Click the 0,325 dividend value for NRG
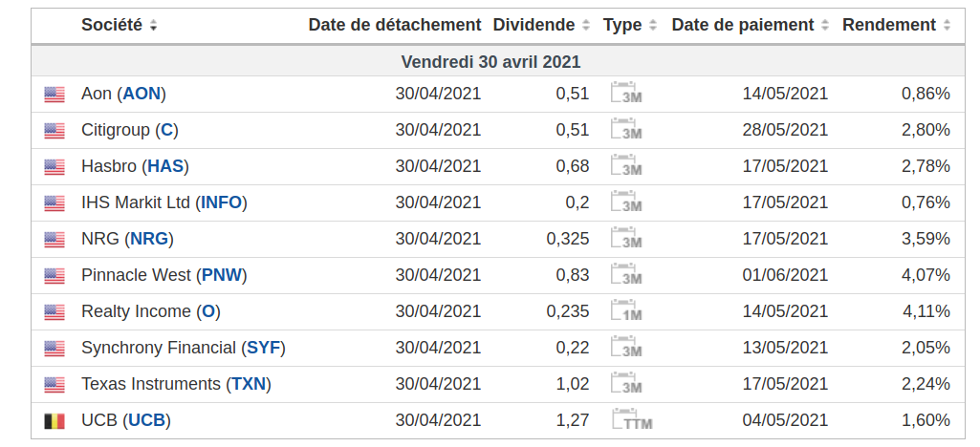 coord(568,239)
